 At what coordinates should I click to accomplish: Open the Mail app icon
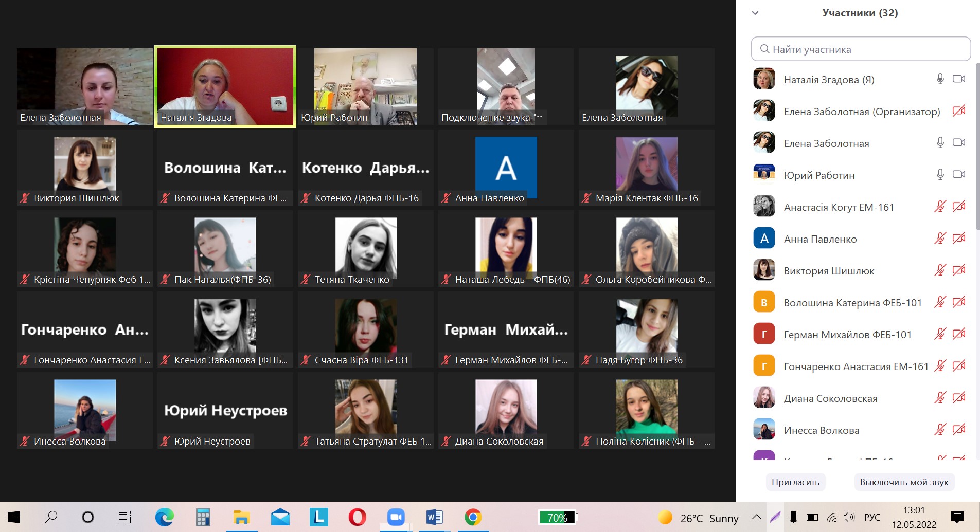tap(280, 517)
